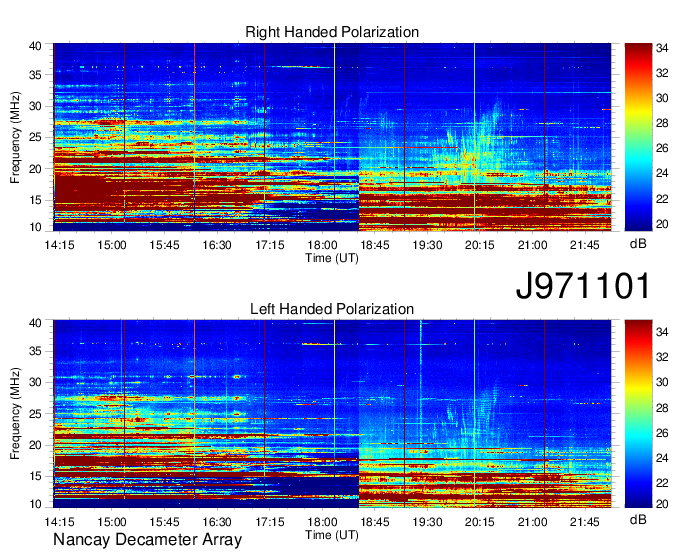Screen dimensions: 680x552
Task: Click the 40 MHz tick on top plot
Action: (36, 46)
